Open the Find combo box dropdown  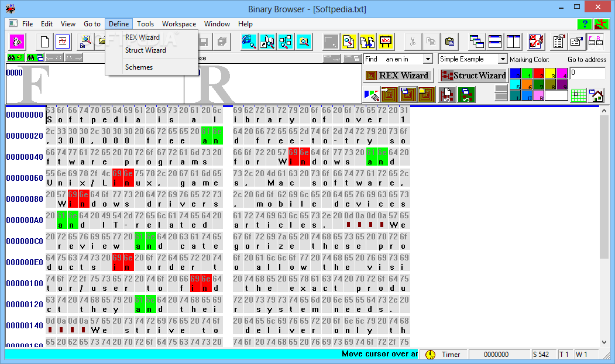tap(428, 59)
